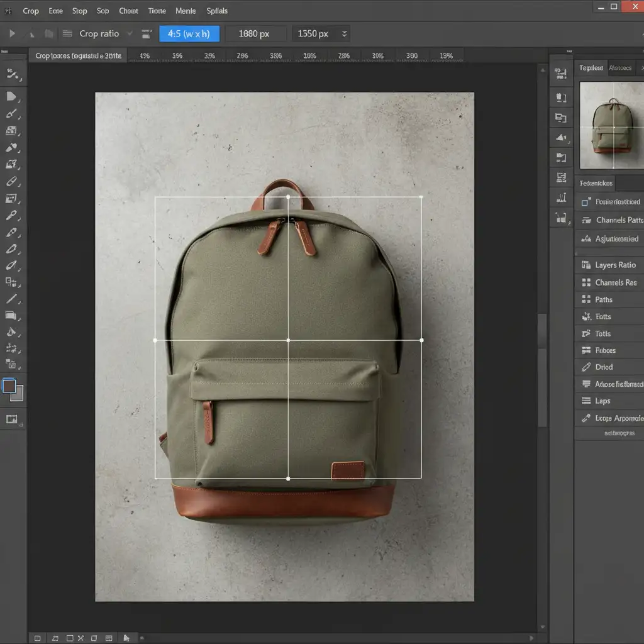
Task: Toggle the hamburger lines icon in options bar
Action: [67, 34]
